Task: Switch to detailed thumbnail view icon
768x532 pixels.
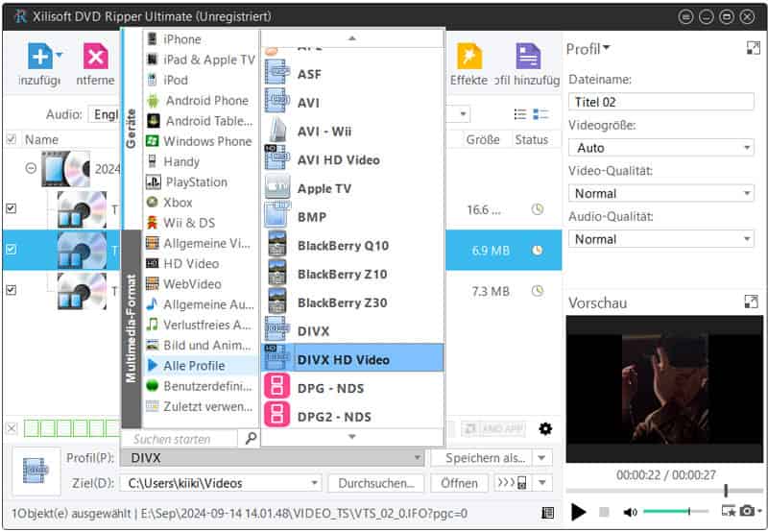Action: 540,114
